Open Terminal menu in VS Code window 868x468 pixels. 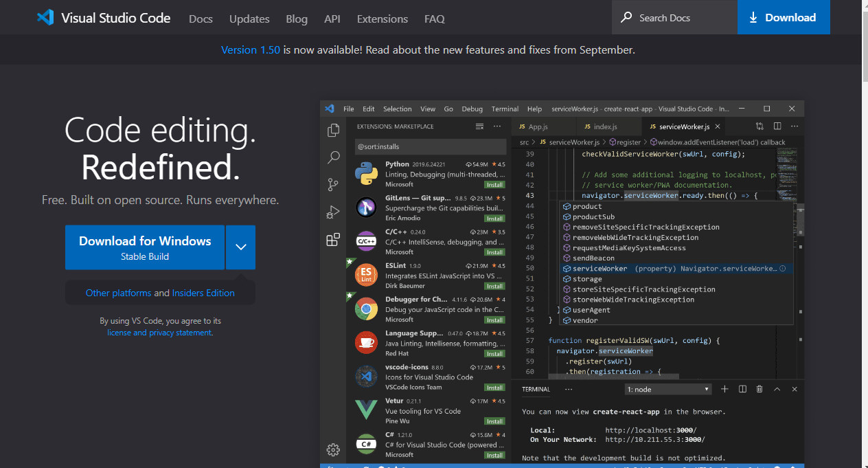[x=505, y=109]
